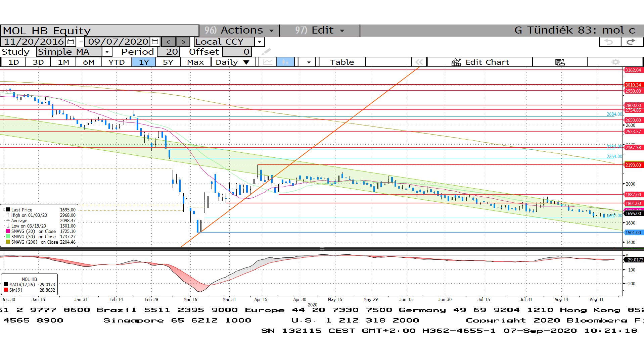Screen dimensions: 644x344
Task: Click the 'Low on 03/18/20' legend text
Action: tap(29, 226)
